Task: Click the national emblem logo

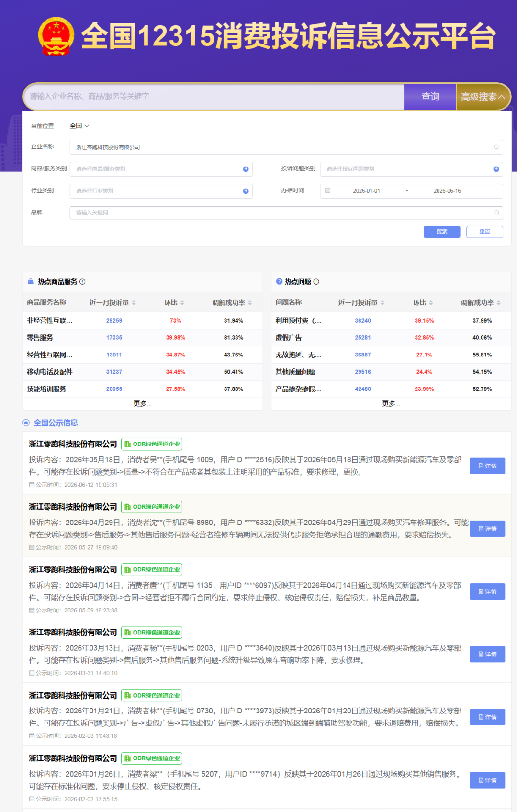Action: pos(56,36)
